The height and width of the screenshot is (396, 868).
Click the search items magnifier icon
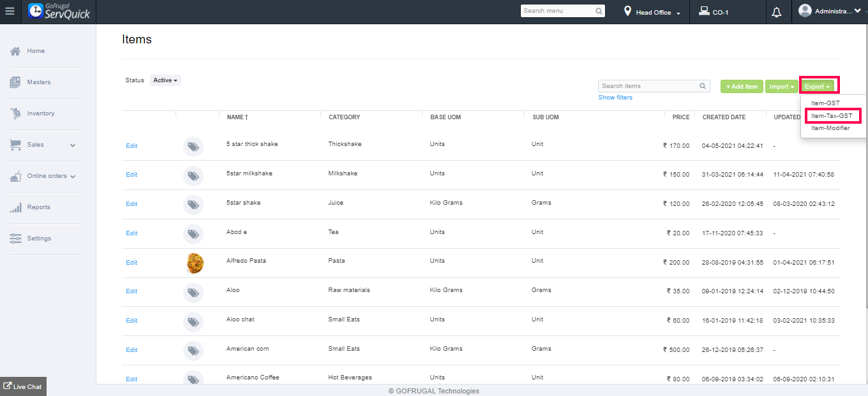pos(703,86)
